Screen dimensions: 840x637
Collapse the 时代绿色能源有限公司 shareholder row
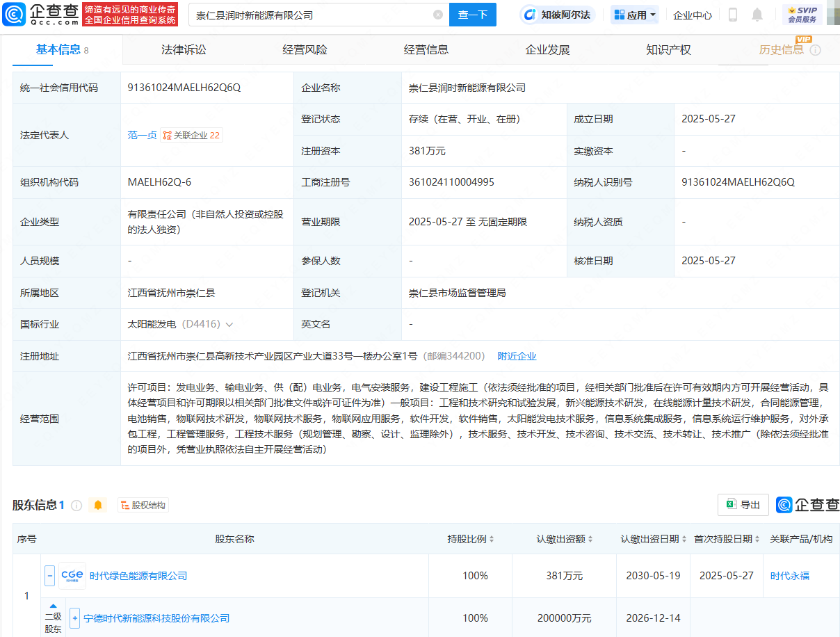point(49,576)
